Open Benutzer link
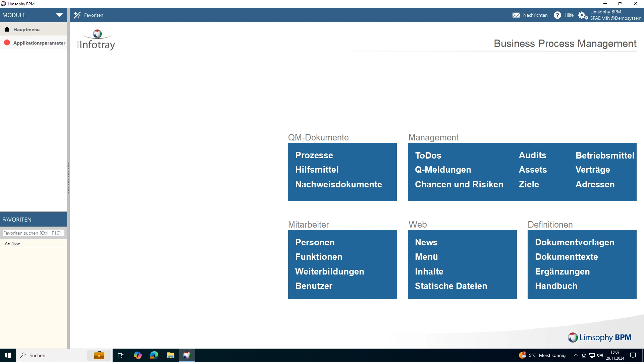This screenshot has height=362, width=644. (x=314, y=286)
